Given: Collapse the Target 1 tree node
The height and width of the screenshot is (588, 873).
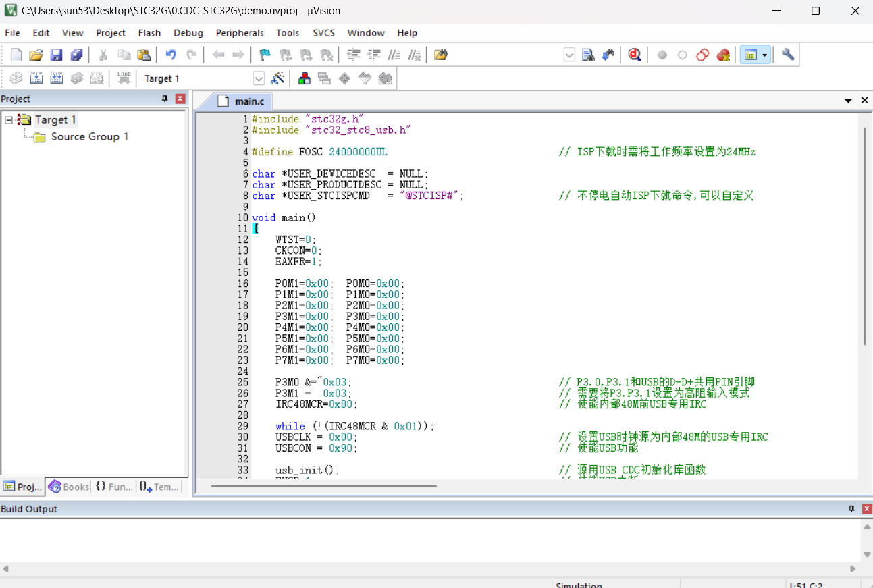Looking at the screenshot, I should pyautogui.click(x=9, y=119).
